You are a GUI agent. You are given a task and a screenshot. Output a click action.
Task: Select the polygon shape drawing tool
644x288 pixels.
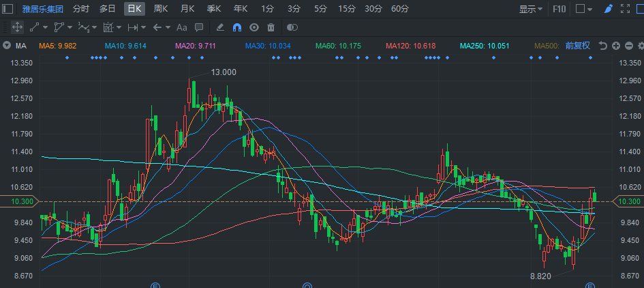[59, 27]
